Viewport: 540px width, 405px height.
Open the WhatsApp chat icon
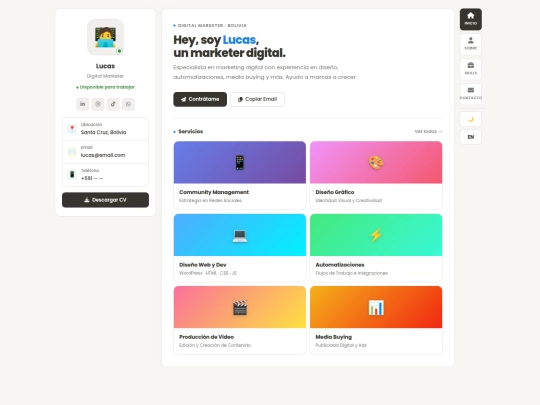pyautogui.click(x=128, y=104)
